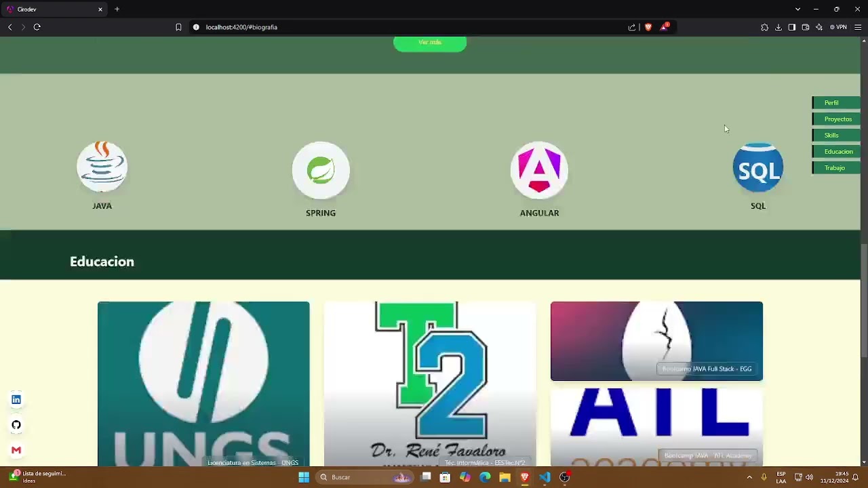Select the Bootcamp JAVA Full Stack EGG card
868x488 pixels.
(656, 341)
